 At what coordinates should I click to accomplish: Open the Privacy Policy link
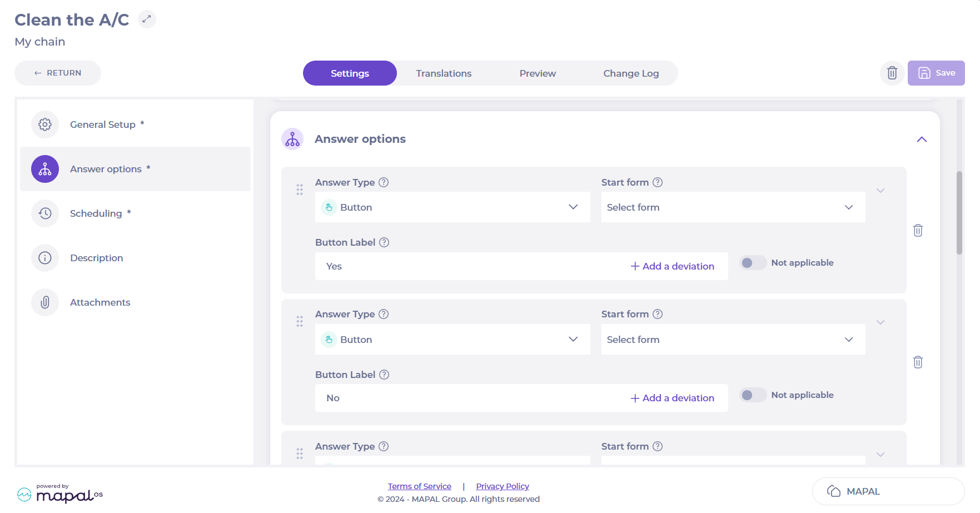tap(503, 486)
